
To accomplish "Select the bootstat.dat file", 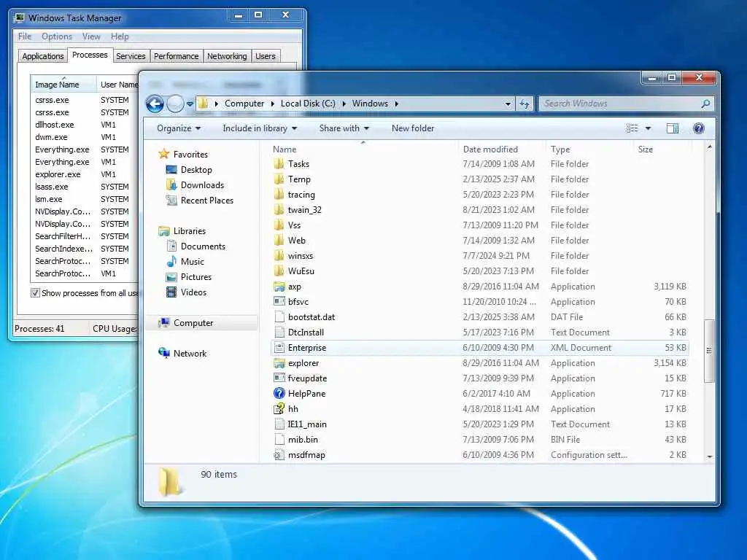I will [x=311, y=317].
